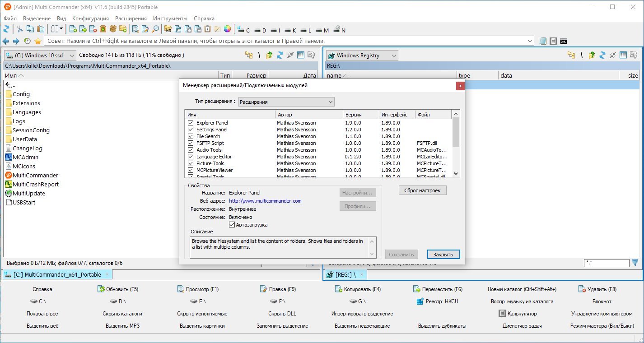Open the Тип расширения dropdown

click(x=286, y=102)
